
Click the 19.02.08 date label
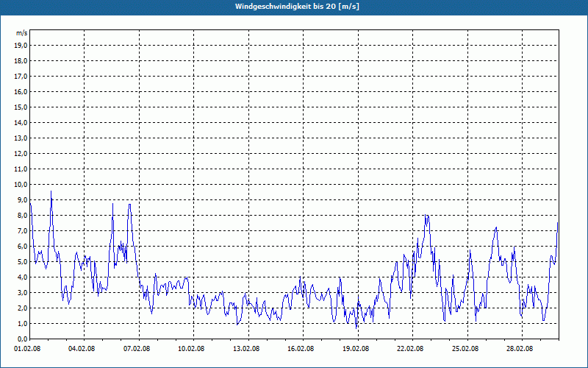tap(356, 348)
